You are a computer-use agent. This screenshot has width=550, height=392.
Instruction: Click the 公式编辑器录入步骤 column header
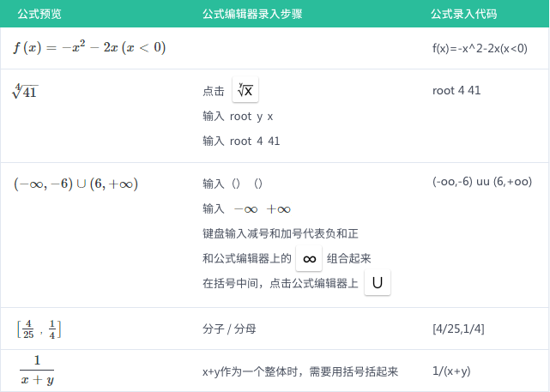(x=251, y=15)
